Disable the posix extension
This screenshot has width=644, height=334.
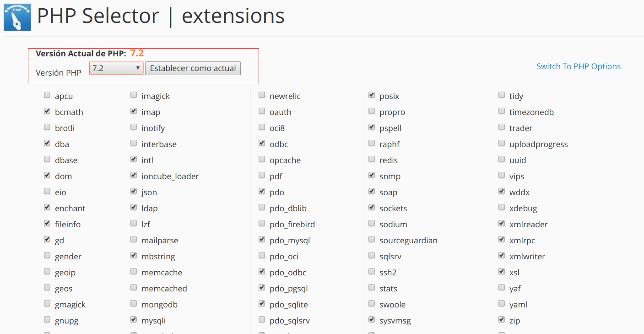tap(371, 95)
